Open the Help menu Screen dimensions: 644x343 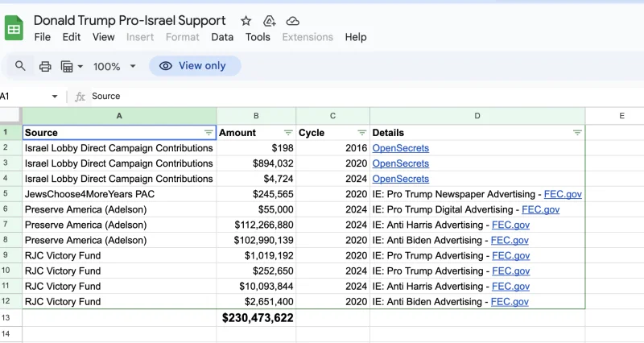(356, 37)
